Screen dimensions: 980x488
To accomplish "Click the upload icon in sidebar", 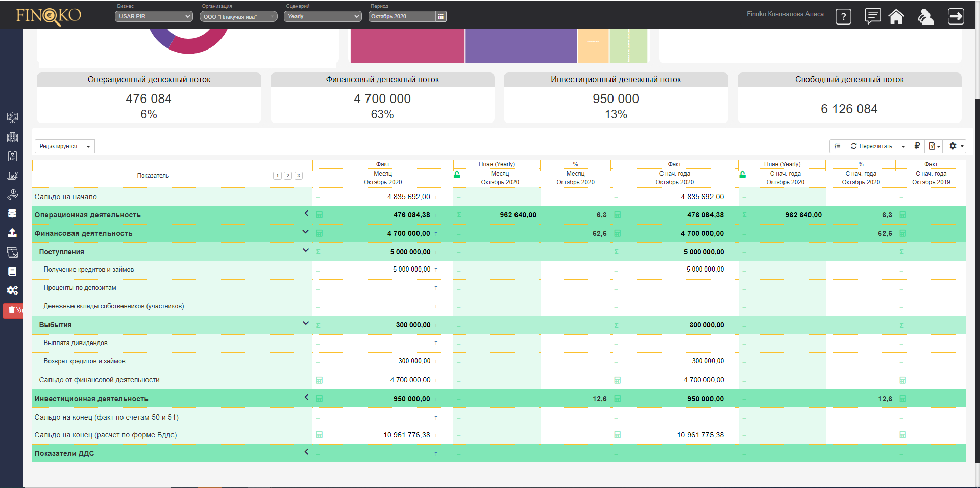I will (x=12, y=233).
